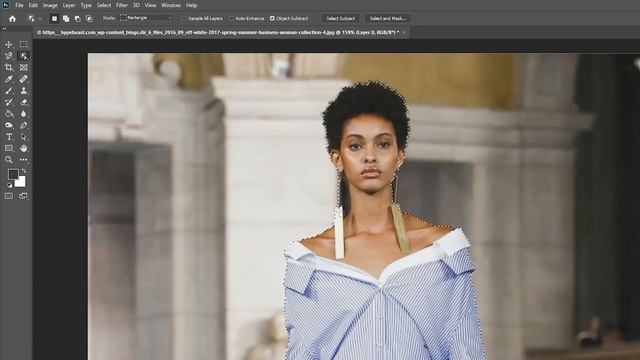The image size is (640, 360).
Task: Open the Image menu
Action: 50,5
